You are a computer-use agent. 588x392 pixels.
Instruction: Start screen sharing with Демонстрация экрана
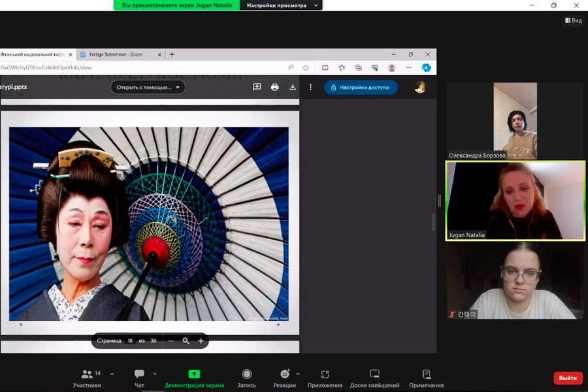(x=194, y=377)
